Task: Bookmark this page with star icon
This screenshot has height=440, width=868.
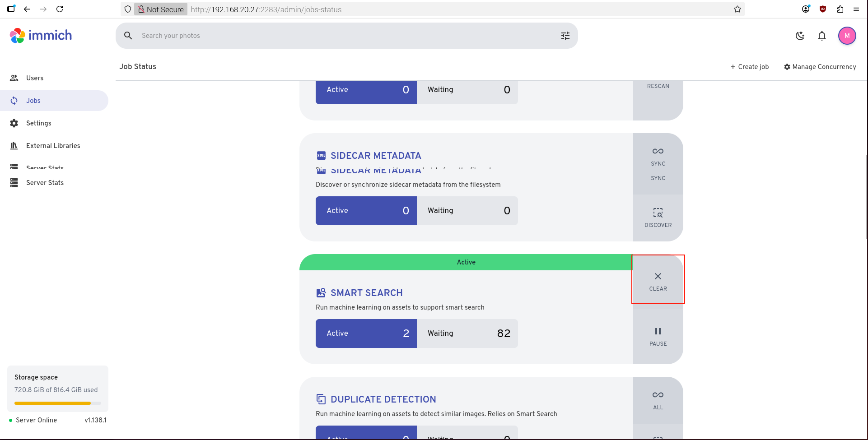Action: (737, 9)
